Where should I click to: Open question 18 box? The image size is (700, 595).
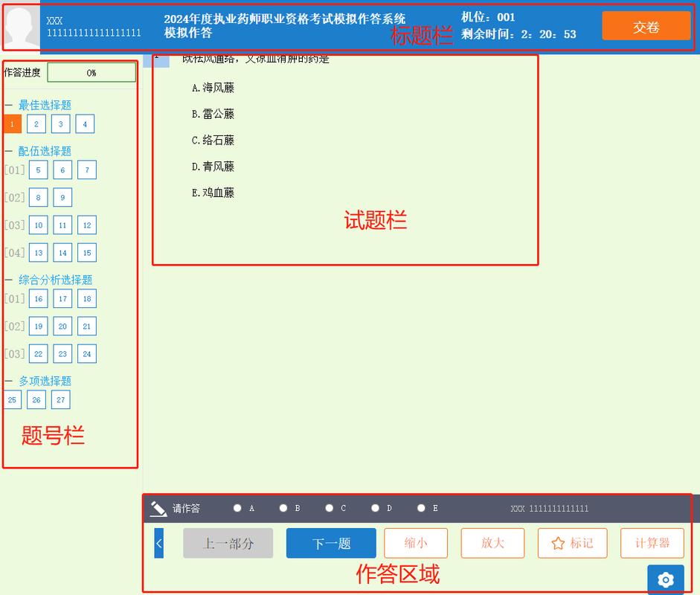tap(87, 299)
